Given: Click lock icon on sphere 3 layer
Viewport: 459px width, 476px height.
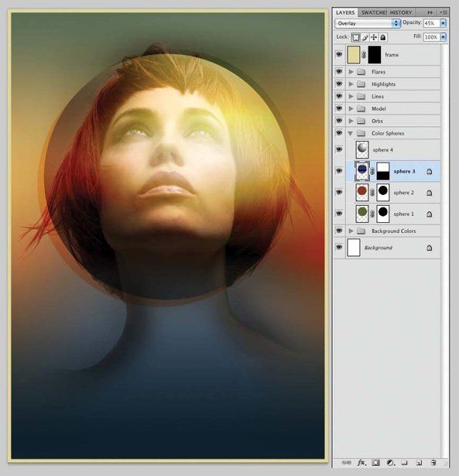Looking at the screenshot, I should [x=430, y=172].
